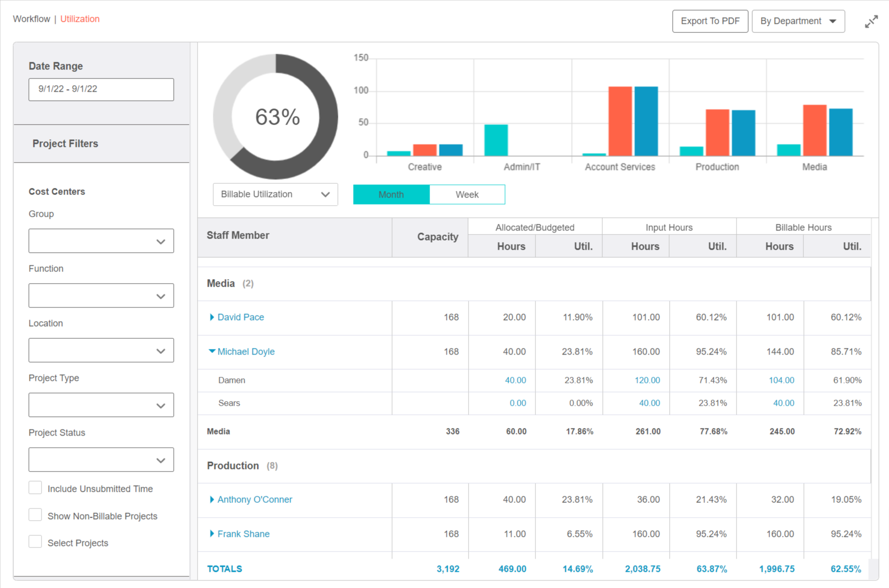Image resolution: width=889 pixels, height=588 pixels.
Task: Check the Select Projects checkbox
Action: 35,542
